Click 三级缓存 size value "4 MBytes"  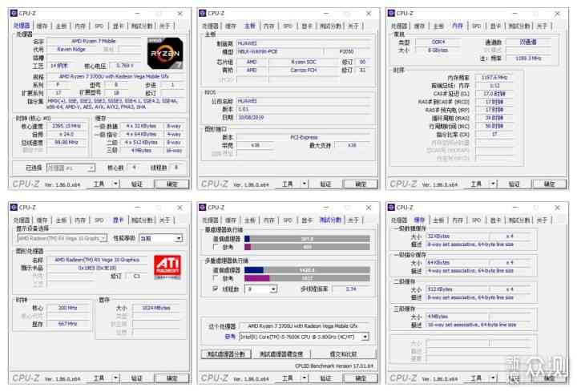438,317
